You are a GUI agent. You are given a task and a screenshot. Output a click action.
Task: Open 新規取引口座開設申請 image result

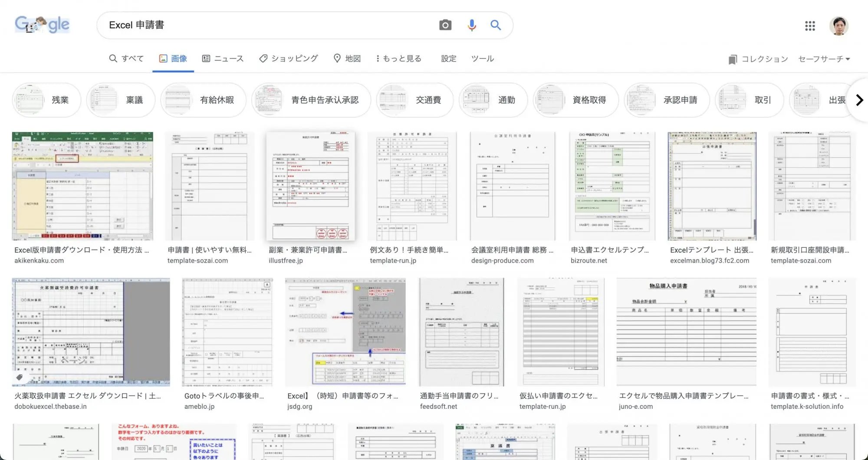click(x=812, y=186)
